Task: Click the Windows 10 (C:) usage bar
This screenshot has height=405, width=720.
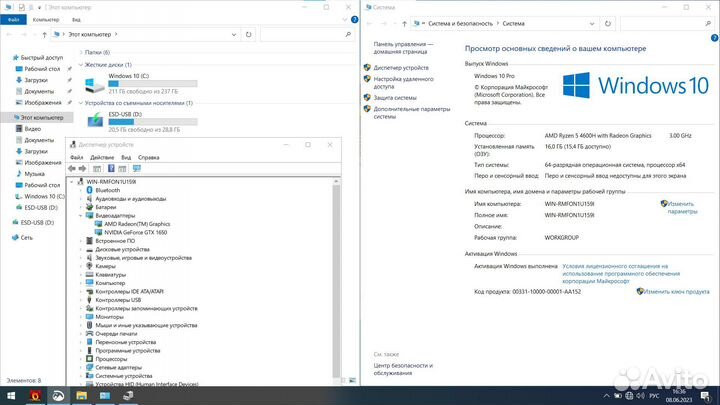Action: point(153,84)
